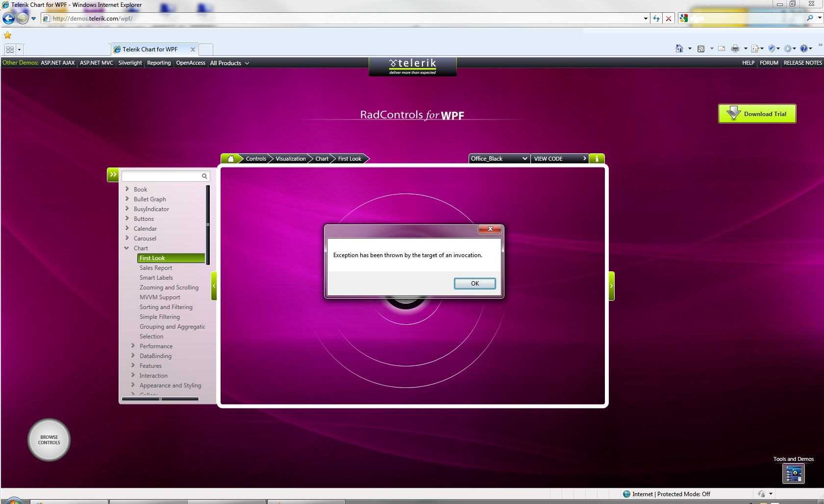Expand the hidden toolbar items chevron
This screenshot has width=824, height=504.
820,45
